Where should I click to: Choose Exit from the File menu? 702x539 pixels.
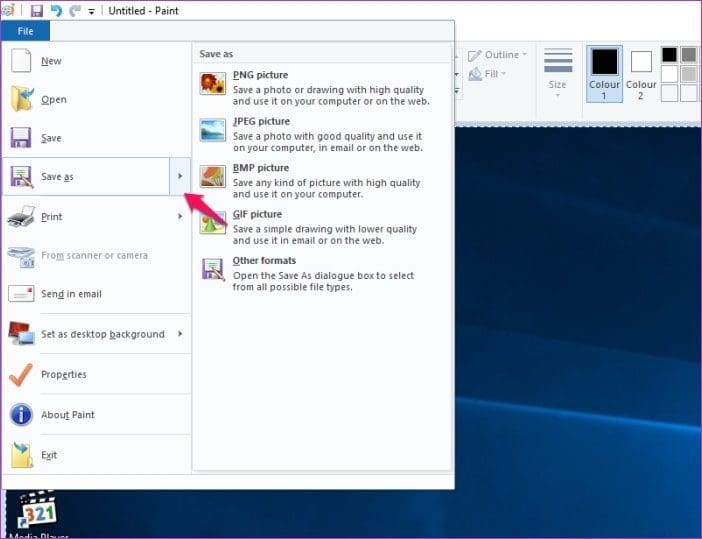96,455
